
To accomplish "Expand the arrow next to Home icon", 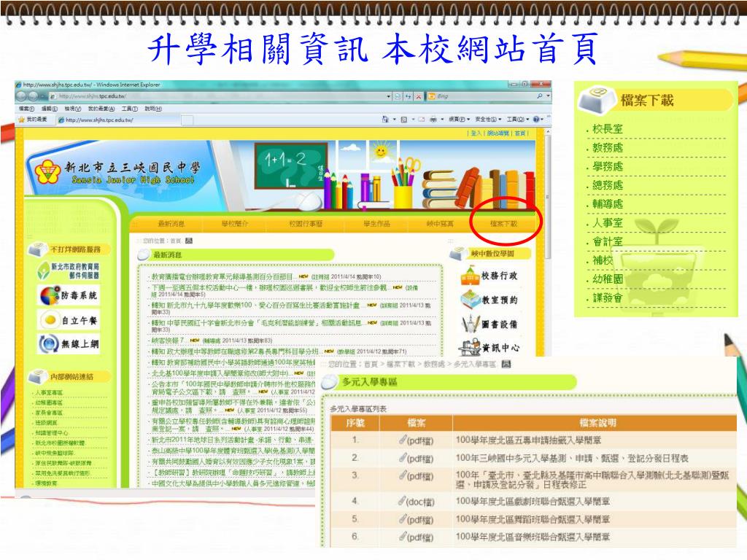I will [394, 119].
